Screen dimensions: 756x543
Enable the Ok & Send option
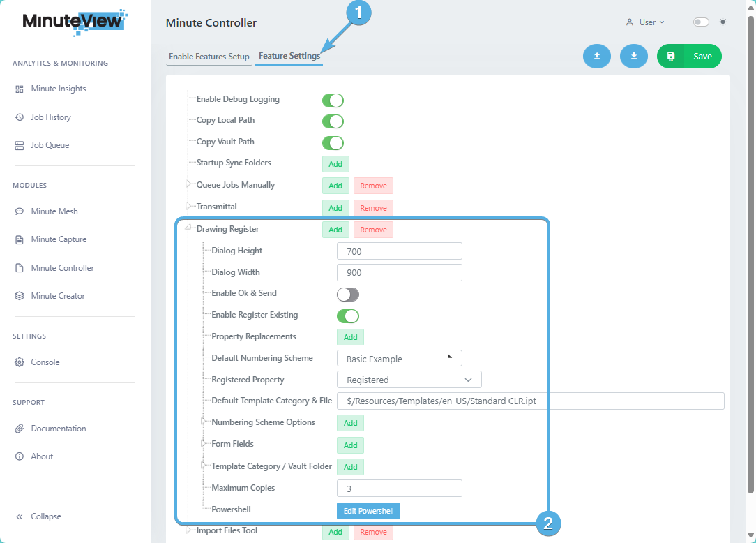(347, 294)
